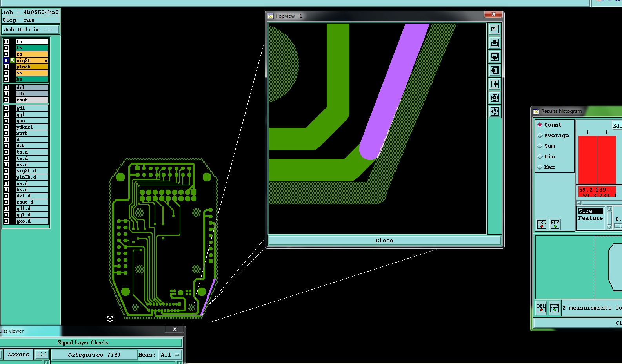Click the 2 measurements text field
This screenshot has height=364, width=622.
pos(591,308)
